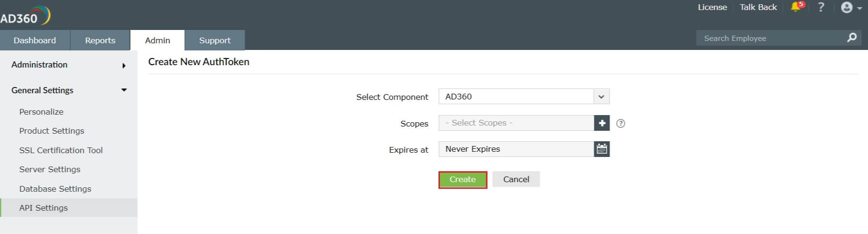Image resolution: width=868 pixels, height=234 pixels.
Task: Open the expiry calendar picker icon
Action: coord(602,149)
